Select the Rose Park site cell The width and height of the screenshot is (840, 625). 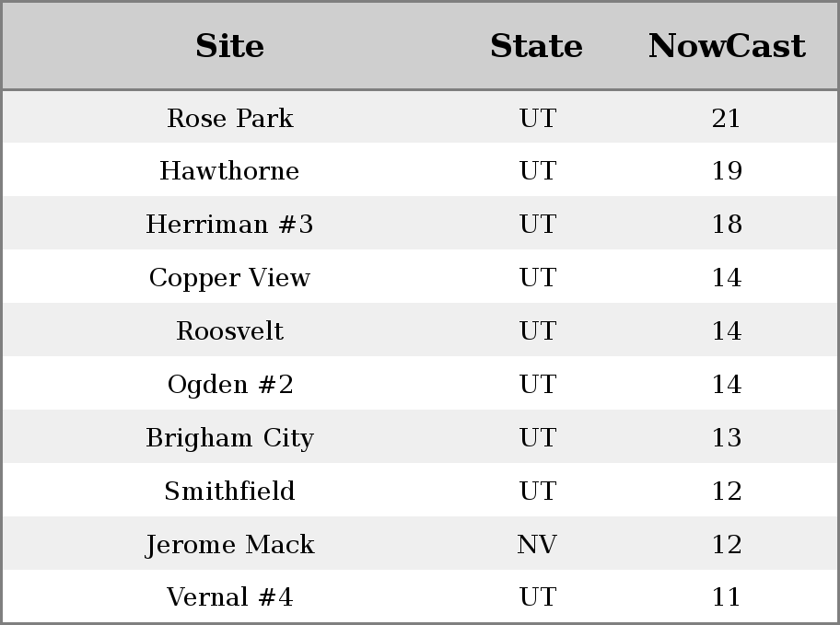(x=230, y=118)
